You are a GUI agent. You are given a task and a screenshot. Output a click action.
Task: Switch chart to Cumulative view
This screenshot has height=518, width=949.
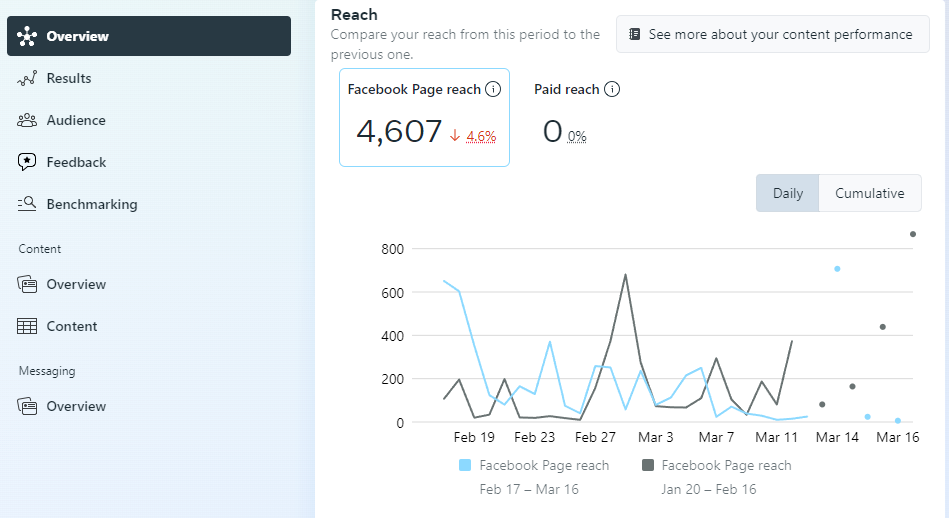click(870, 193)
